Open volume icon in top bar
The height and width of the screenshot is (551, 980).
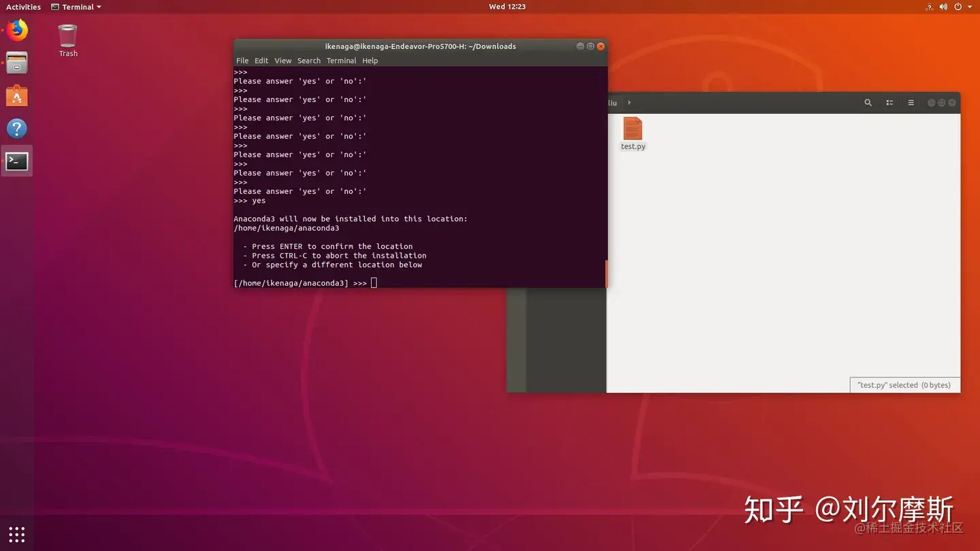pyautogui.click(x=943, y=7)
